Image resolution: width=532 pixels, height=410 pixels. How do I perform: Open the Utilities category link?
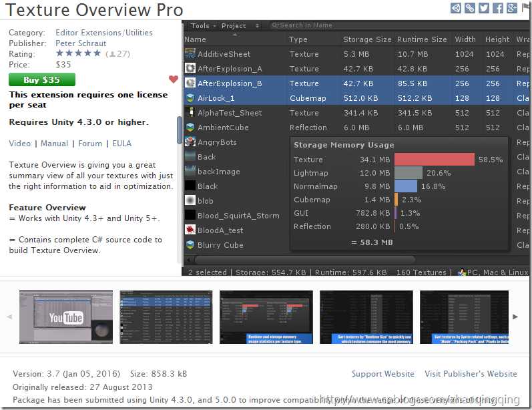[139, 33]
